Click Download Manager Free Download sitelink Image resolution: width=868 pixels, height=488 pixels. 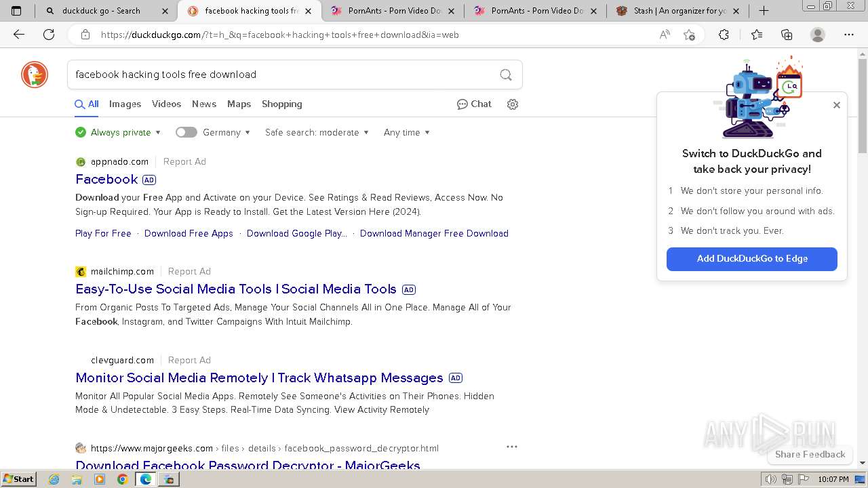[434, 234]
